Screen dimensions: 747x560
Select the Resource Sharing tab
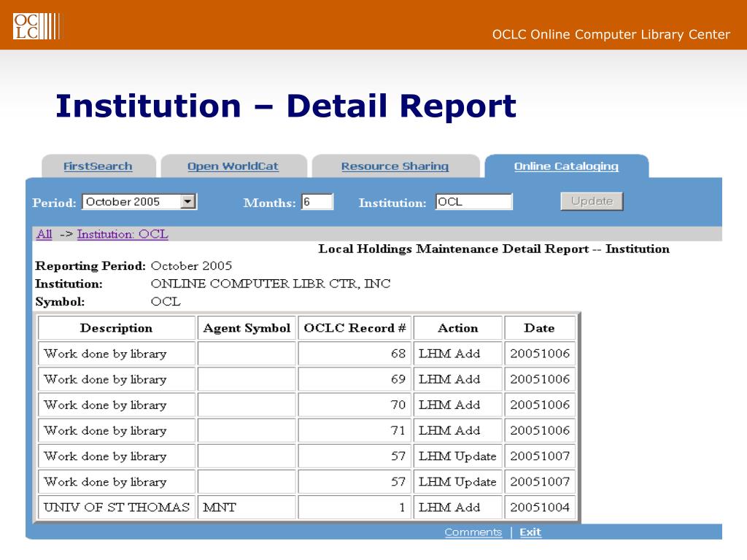395,166
